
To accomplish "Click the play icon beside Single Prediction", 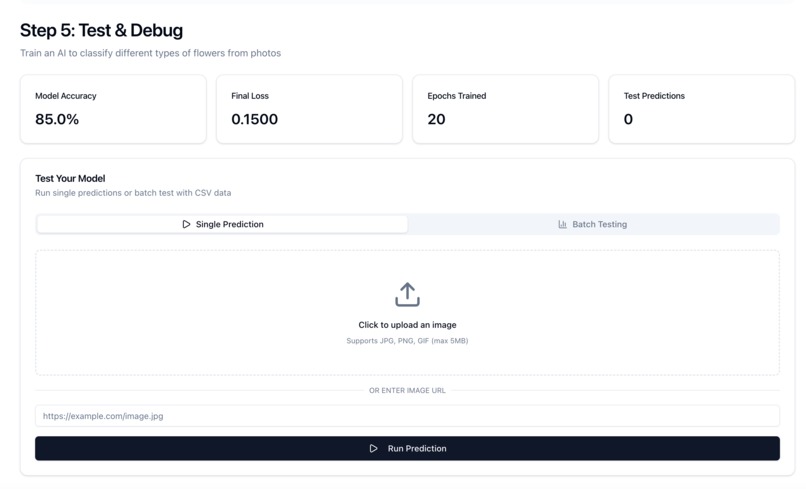I will coord(186,224).
